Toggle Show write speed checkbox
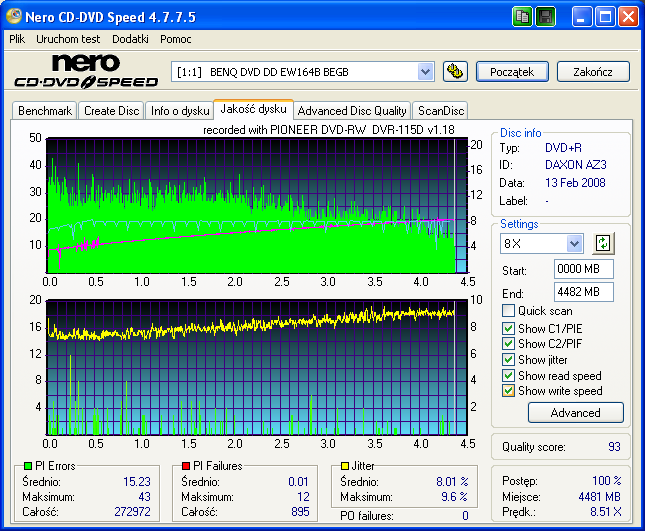This screenshot has width=645, height=531. 508,390
